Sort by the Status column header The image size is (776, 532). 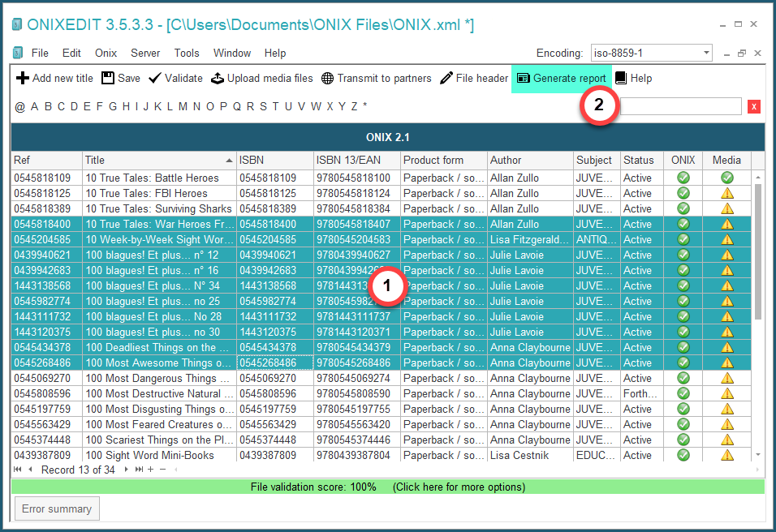tap(642, 160)
